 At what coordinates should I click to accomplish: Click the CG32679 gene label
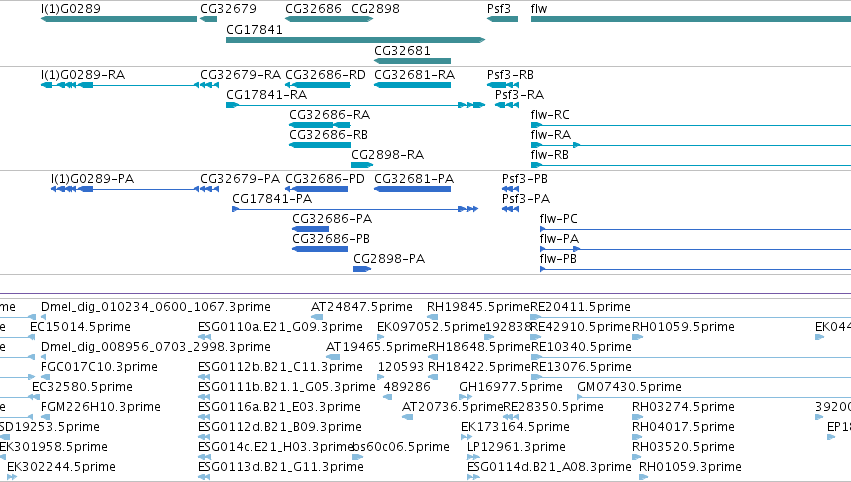(228, 9)
